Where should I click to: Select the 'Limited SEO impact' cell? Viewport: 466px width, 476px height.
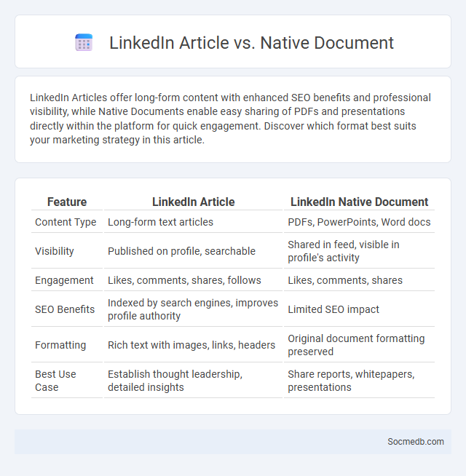tap(359, 309)
